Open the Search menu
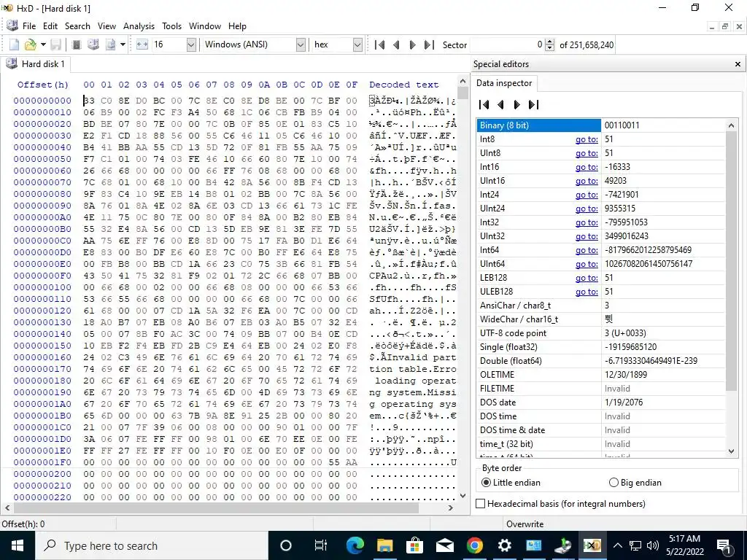 [77, 26]
